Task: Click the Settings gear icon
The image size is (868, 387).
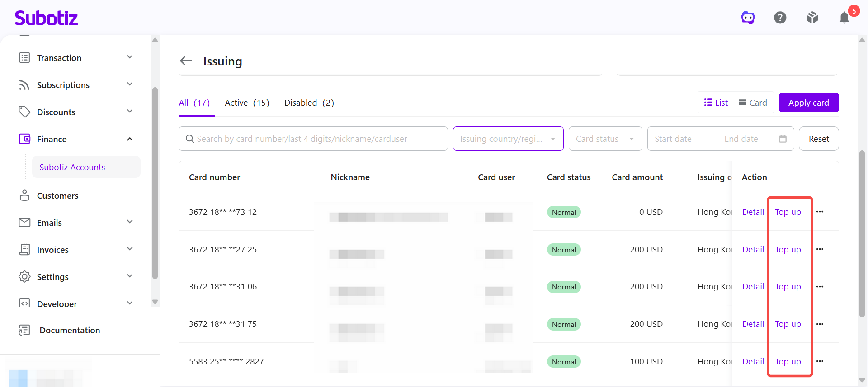Action: pos(24,277)
